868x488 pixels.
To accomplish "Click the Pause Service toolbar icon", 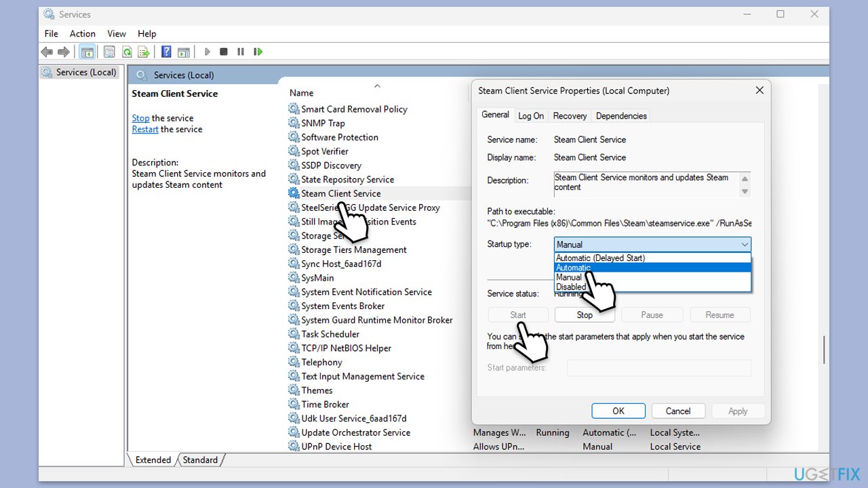I will (241, 52).
